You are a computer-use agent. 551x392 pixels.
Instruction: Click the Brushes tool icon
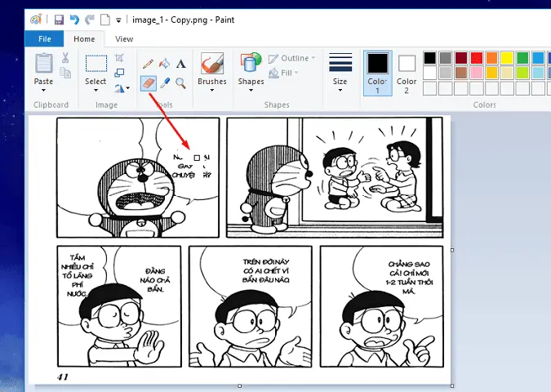(212, 63)
